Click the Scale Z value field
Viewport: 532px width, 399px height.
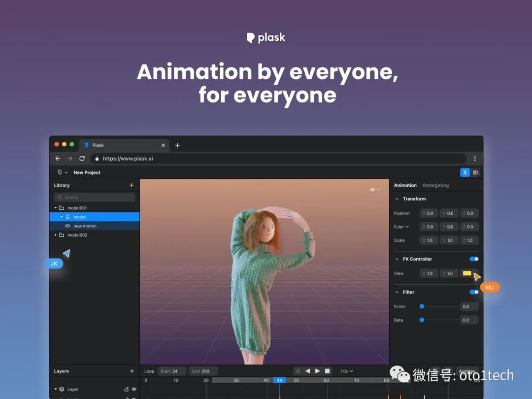[x=469, y=240]
